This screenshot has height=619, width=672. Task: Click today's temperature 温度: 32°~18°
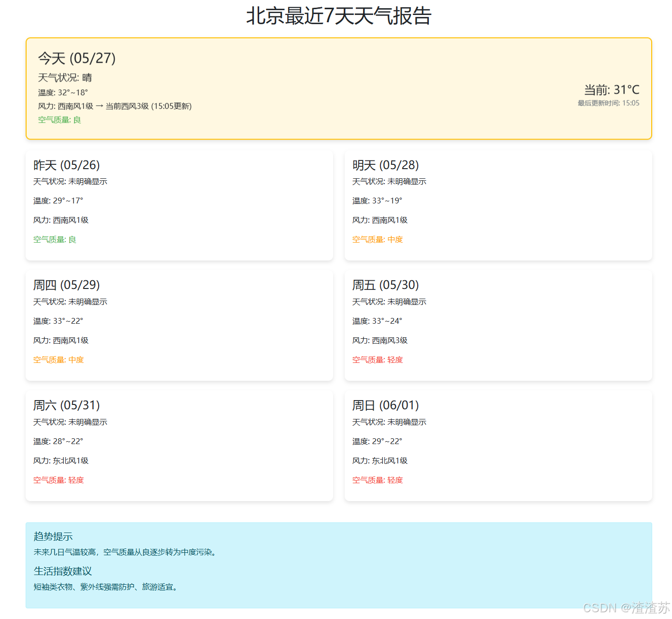63,92
